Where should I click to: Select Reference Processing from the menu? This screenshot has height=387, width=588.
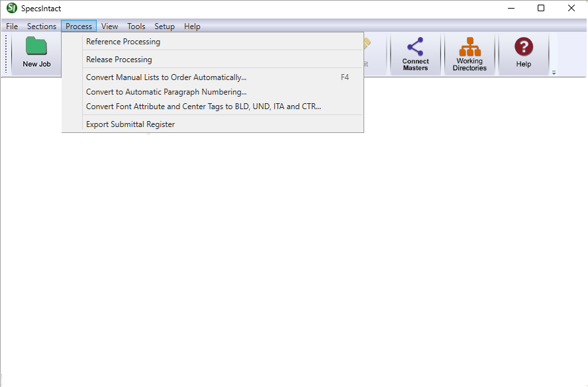click(123, 42)
